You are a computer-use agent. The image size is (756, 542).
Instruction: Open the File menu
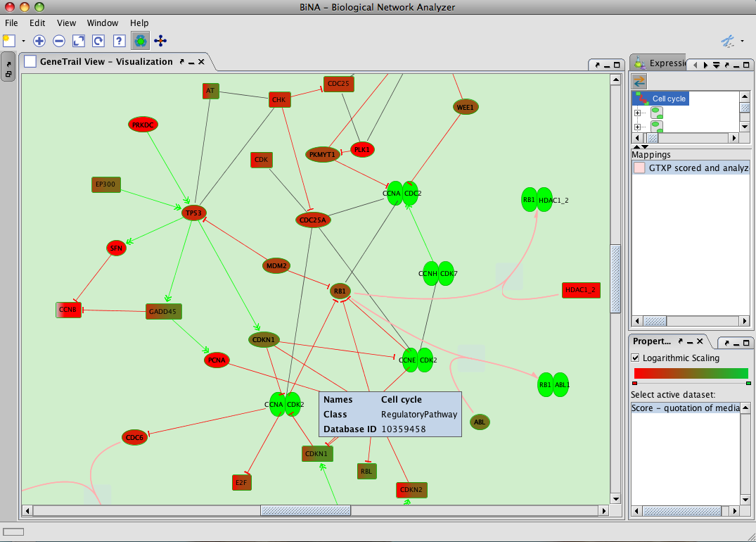(x=11, y=23)
